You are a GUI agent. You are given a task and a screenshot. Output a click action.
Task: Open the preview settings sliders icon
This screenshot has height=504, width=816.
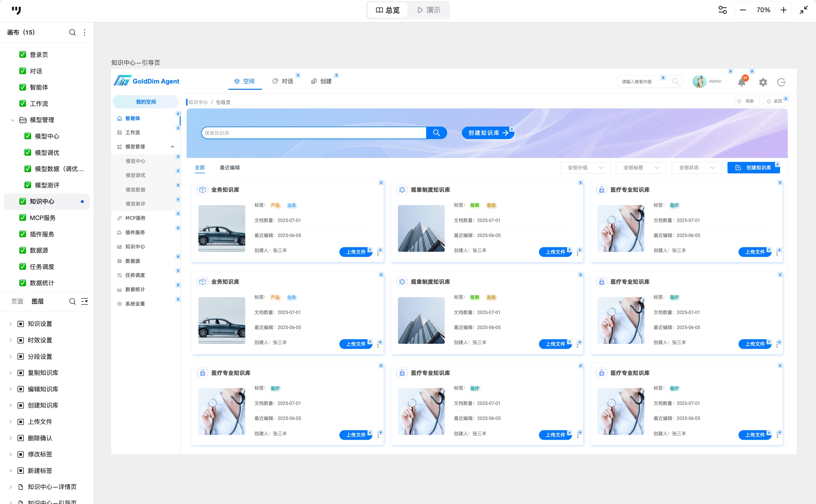pyautogui.click(x=722, y=10)
